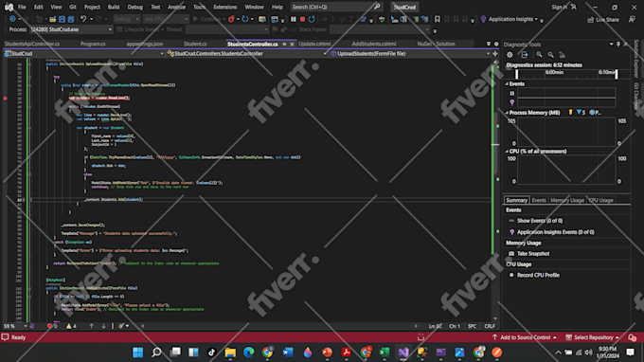The image size is (644, 362).
Task: Click Add to Source Control
Action: coord(525,337)
